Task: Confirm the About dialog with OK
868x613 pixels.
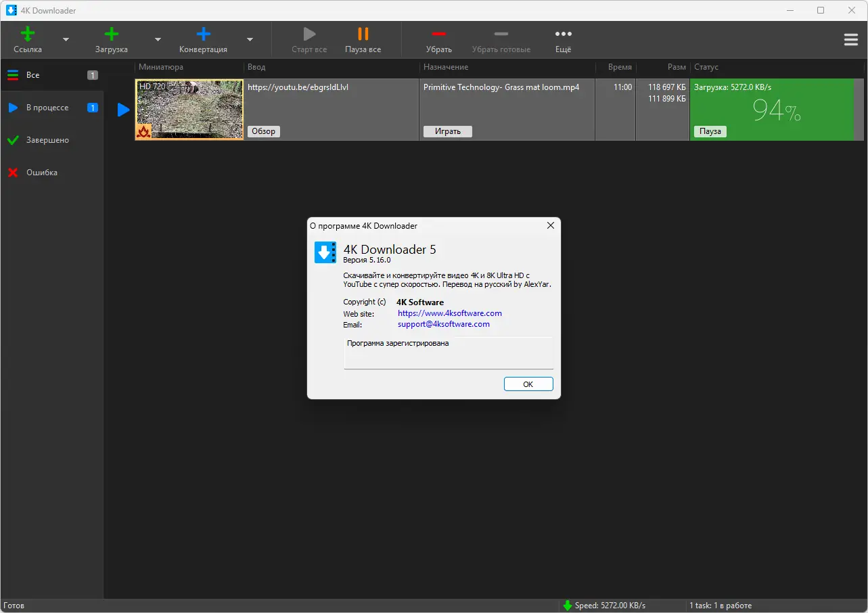Action: click(x=528, y=384)
